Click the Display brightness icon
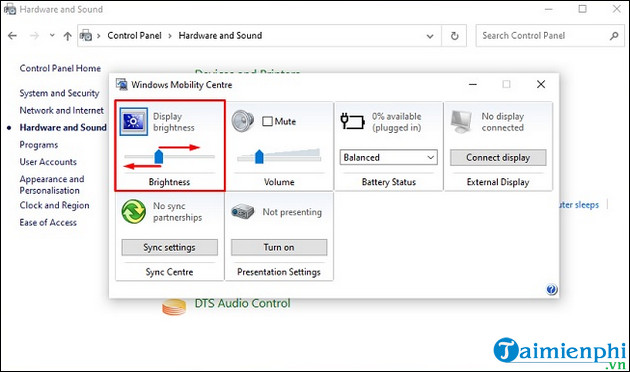 click(x=133, y=121)
